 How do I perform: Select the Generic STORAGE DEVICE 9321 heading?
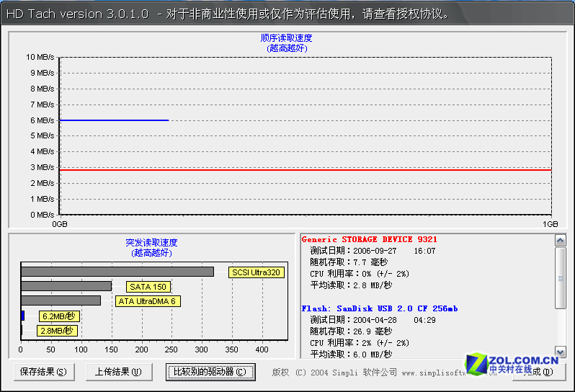369,239
